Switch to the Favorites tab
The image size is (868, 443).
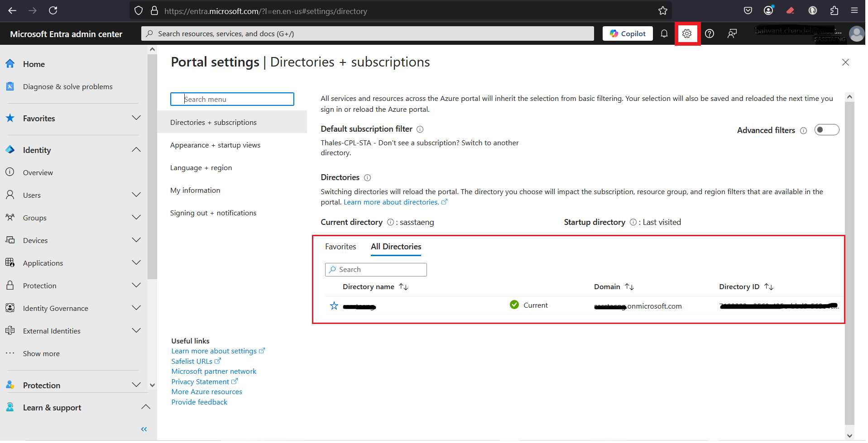point(340,247)
